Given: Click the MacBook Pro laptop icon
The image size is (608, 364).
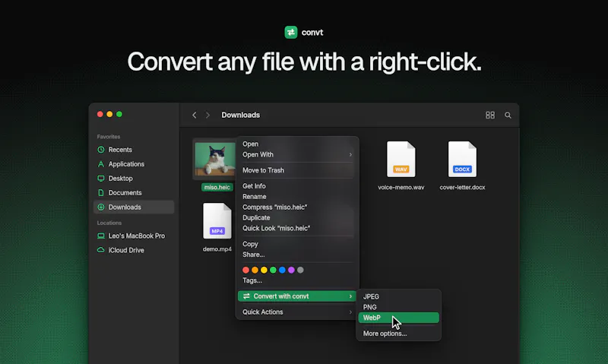Looking at the screenshot, I should [x=101, y=236].
